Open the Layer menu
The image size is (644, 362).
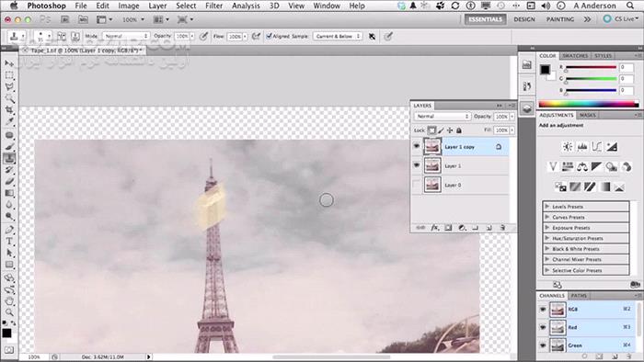click(x=157, y=6)
